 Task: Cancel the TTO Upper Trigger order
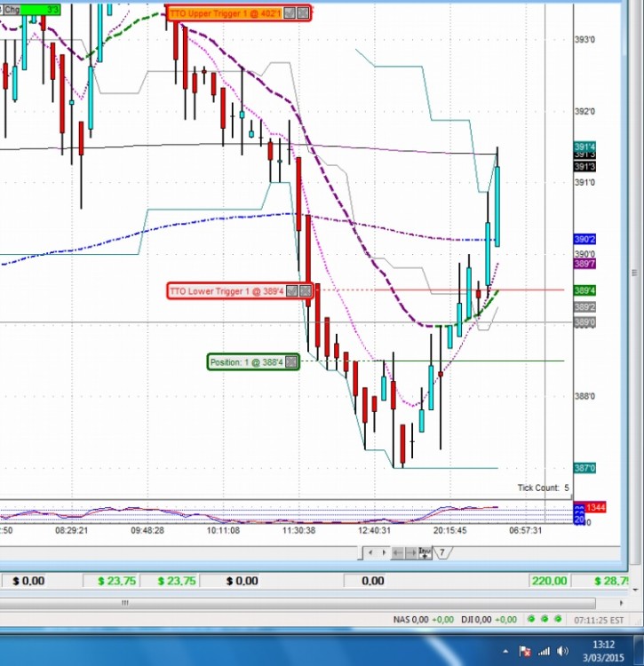click(x=303, y=13)
